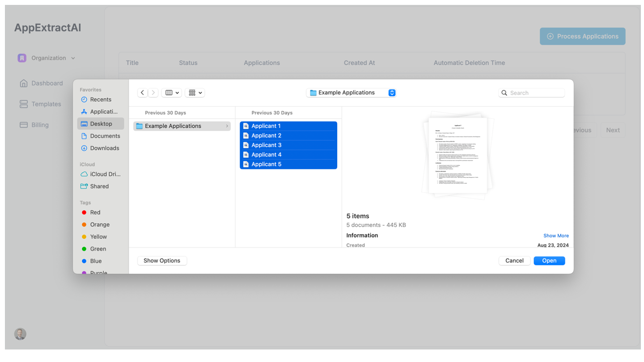Cancel the file dialog
Viewport: 644px width, 362px height.
pyautogui.click(x=514, y=261)
